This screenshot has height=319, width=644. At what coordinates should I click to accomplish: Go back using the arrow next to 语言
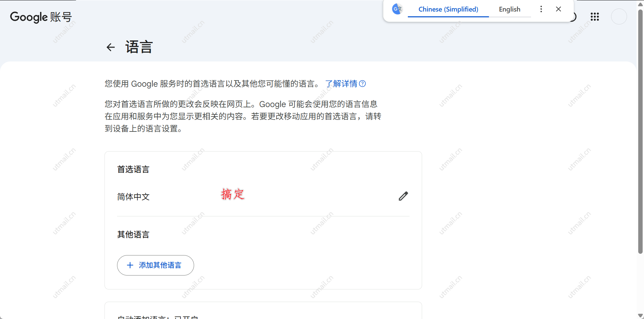coord(111,47)
